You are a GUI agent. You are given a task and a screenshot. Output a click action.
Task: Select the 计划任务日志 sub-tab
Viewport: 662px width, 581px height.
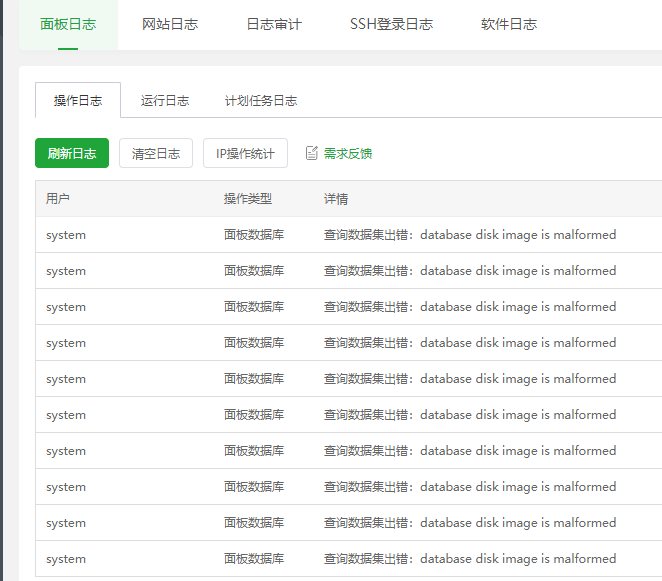(x=261, y=100)
